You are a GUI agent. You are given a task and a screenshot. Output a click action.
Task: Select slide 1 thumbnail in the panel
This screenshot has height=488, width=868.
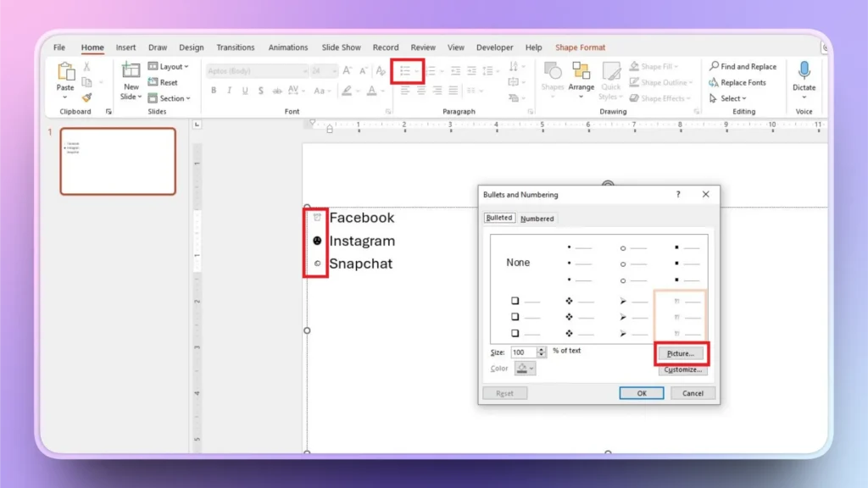point(117,161)
